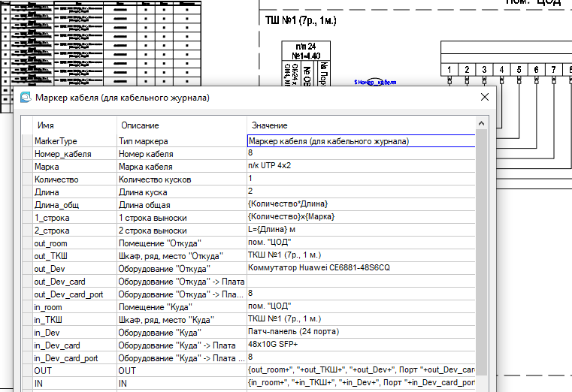The height and width of the screenshot is (392, 572).
Task: Select the IN formula value cell
Action: click(361, 383)
